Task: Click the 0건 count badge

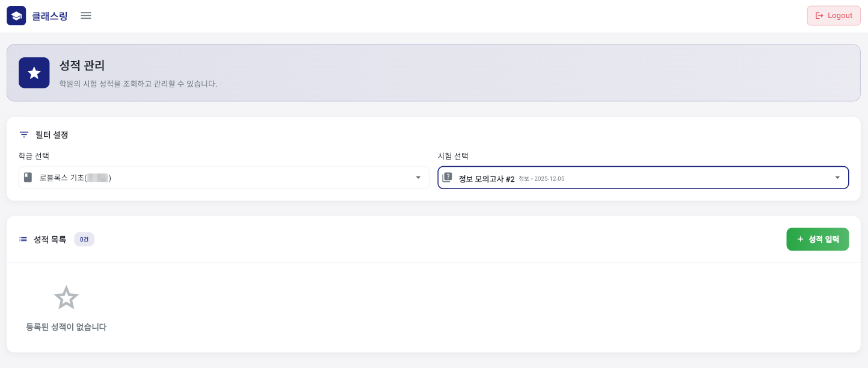Action: pyautogui.click(x=84, y=239)
